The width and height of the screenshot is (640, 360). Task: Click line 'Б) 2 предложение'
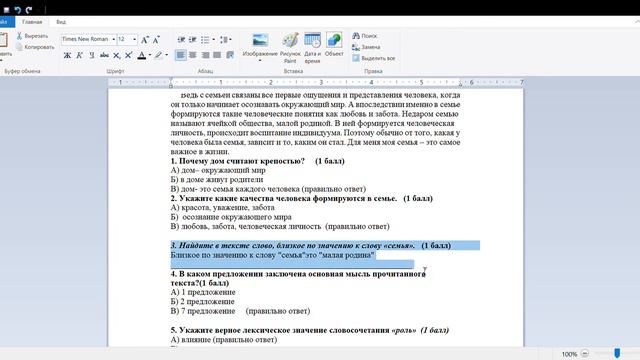202,302
